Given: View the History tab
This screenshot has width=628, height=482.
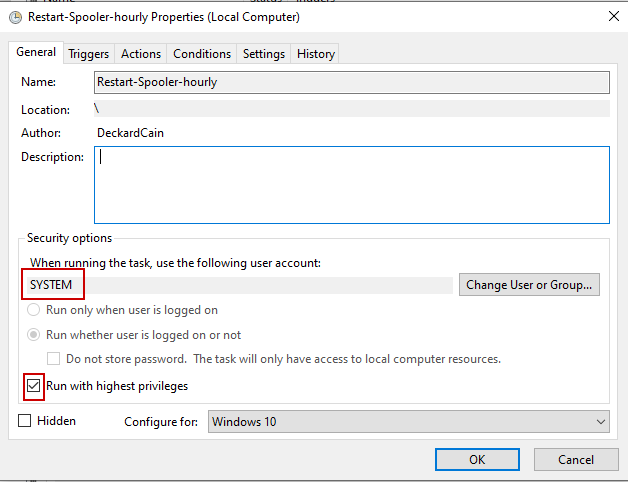Looking at the screenshot, I should coord(316,54).
